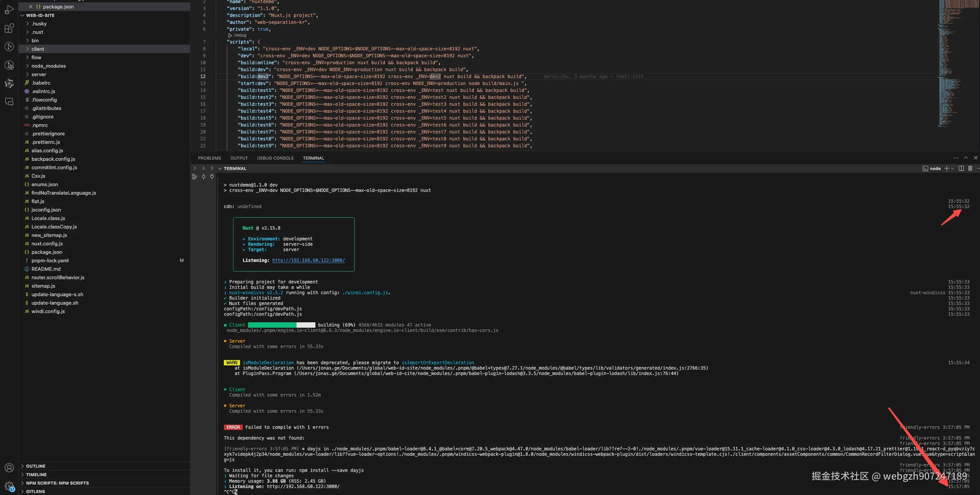Click the Debug code lens above scripts

240,35
